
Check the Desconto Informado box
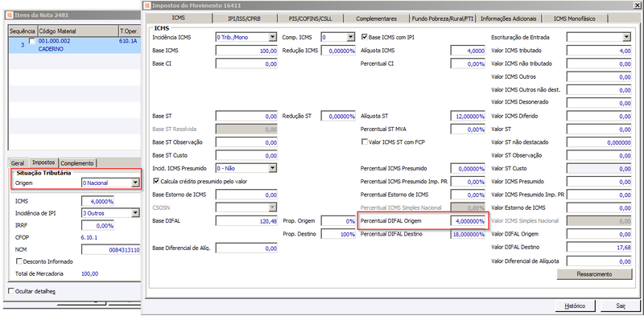[x=19, y=261]
